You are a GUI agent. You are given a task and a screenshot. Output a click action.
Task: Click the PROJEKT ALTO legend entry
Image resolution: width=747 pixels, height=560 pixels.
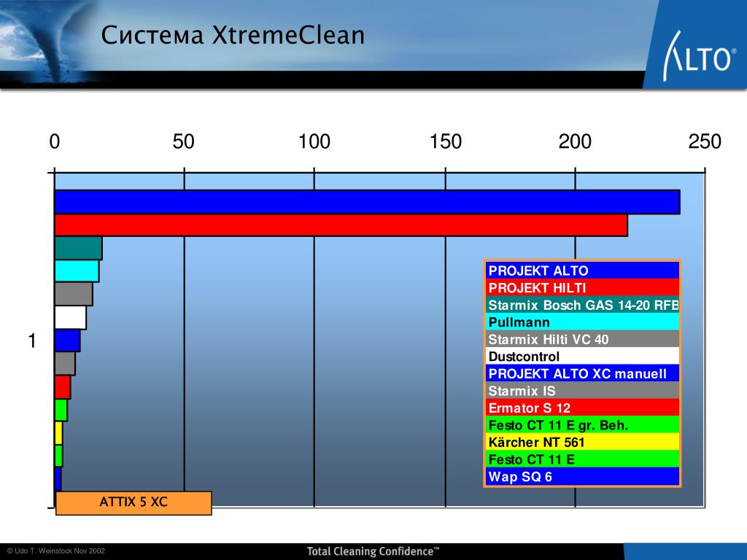tap(583, 271)
